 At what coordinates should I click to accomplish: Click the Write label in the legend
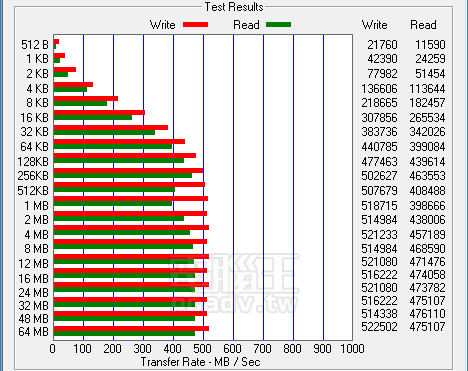pyautogui.click(x=163, y=25)
